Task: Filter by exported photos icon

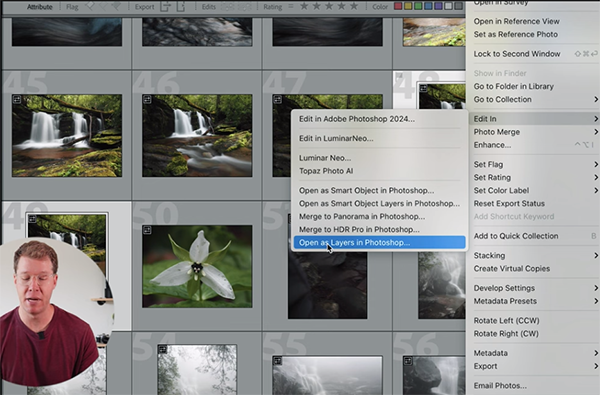Action: pos(165,6)
